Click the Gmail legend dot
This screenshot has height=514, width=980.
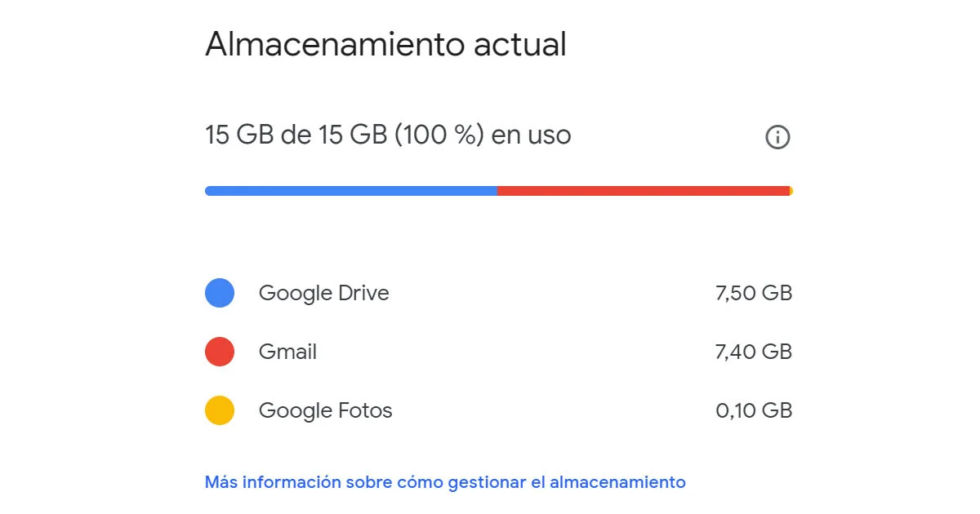click(x=219, y=352)
